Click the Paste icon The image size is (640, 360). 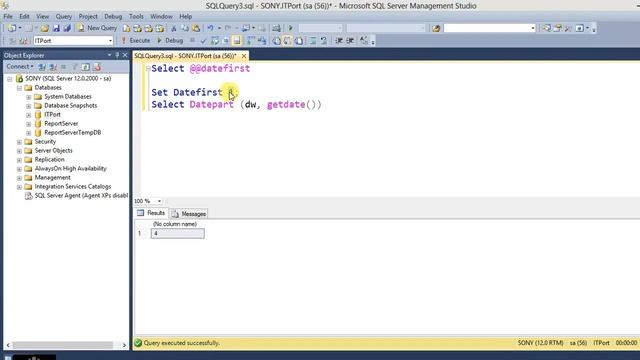point(196,28)
